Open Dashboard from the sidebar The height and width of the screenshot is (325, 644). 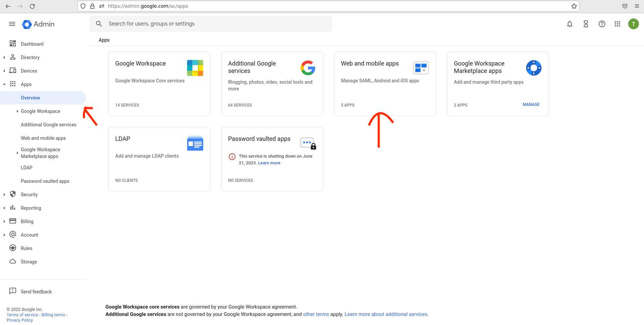pos(32,44)
